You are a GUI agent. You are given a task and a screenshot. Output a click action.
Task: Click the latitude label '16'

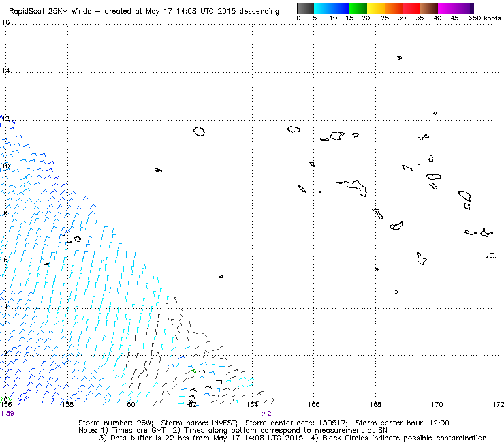(x=5, y=22)
